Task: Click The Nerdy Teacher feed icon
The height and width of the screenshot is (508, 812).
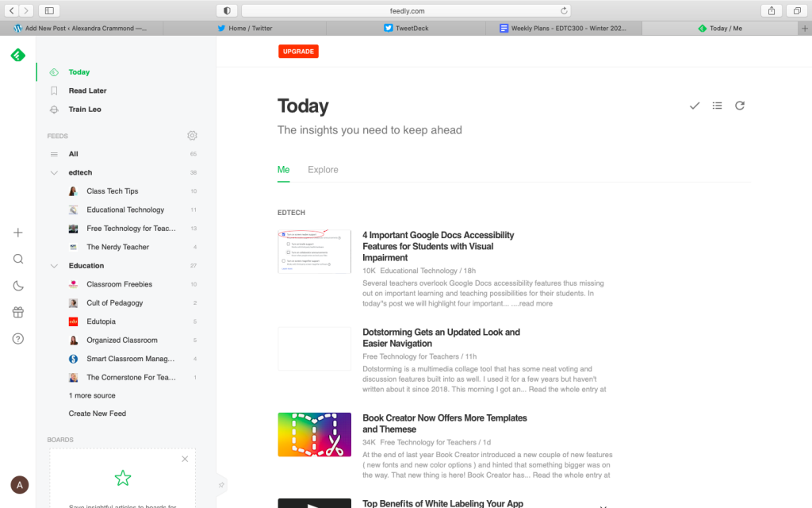Action: click(74, 248)
